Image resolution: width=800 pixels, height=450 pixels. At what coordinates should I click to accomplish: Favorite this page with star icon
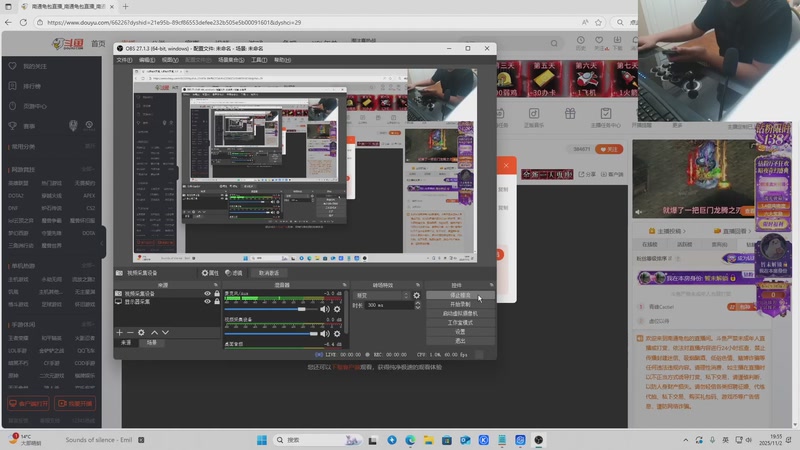pyautogui.click(x=598, y=22)
